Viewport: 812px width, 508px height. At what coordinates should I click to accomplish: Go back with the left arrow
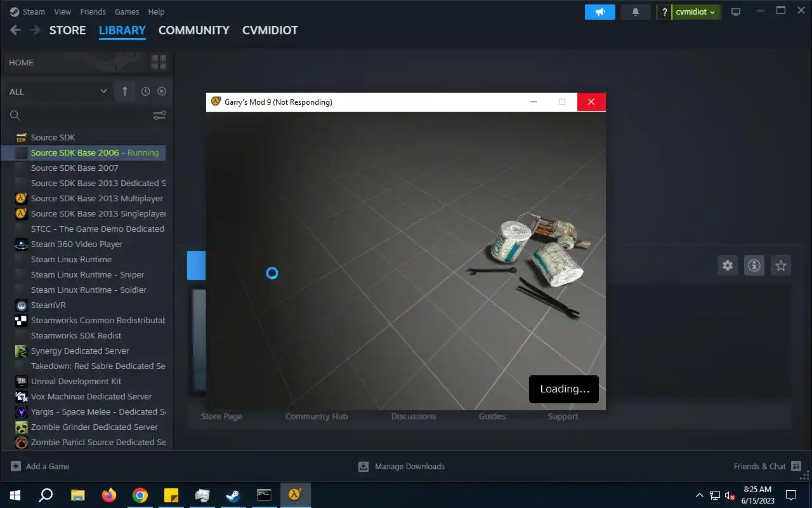[x=16, y=30]
